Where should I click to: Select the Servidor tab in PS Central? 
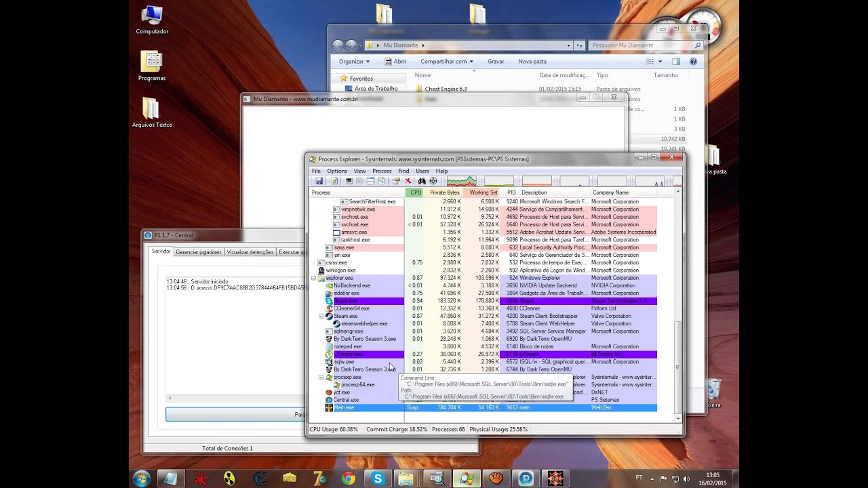161,251
